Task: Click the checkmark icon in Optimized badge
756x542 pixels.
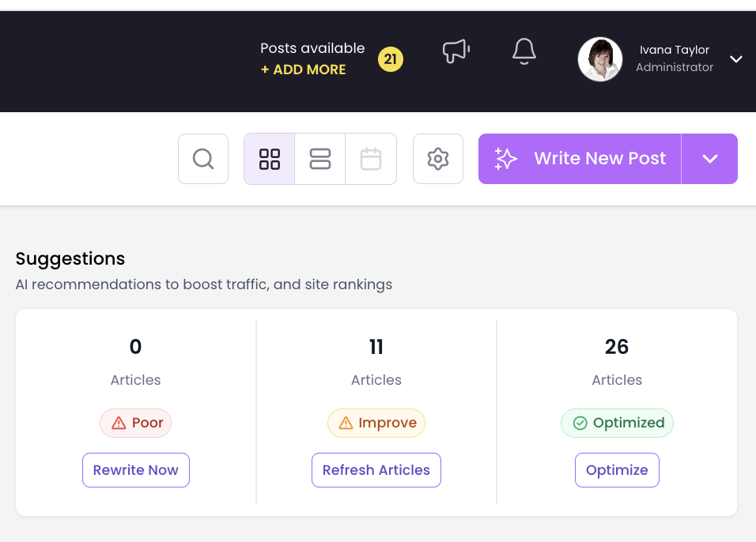Action: [580, 423]
